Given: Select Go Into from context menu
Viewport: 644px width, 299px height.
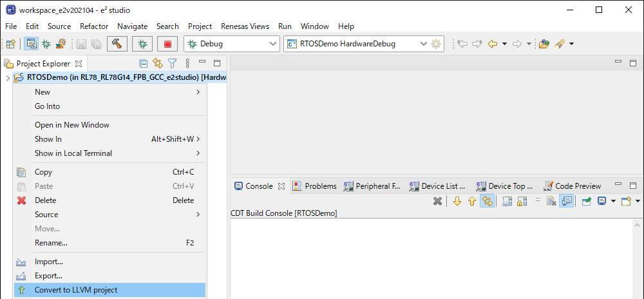Looking at the screenshot, I should tap(109, 106).
